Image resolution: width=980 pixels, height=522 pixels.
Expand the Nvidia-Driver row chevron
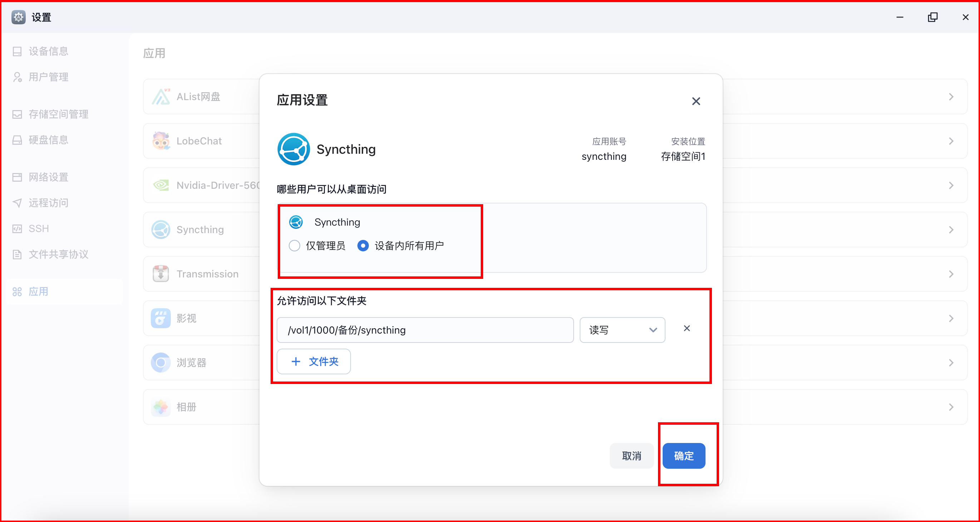coord(951,185)
